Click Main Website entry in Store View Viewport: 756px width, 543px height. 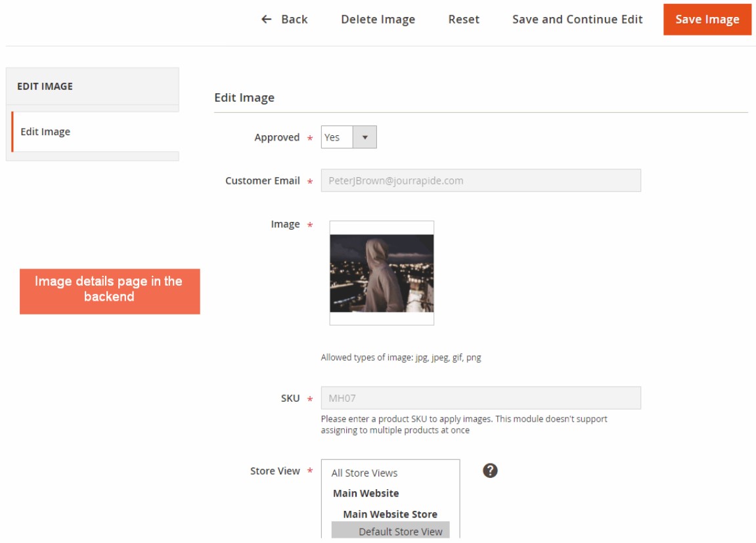click(366, 493)
